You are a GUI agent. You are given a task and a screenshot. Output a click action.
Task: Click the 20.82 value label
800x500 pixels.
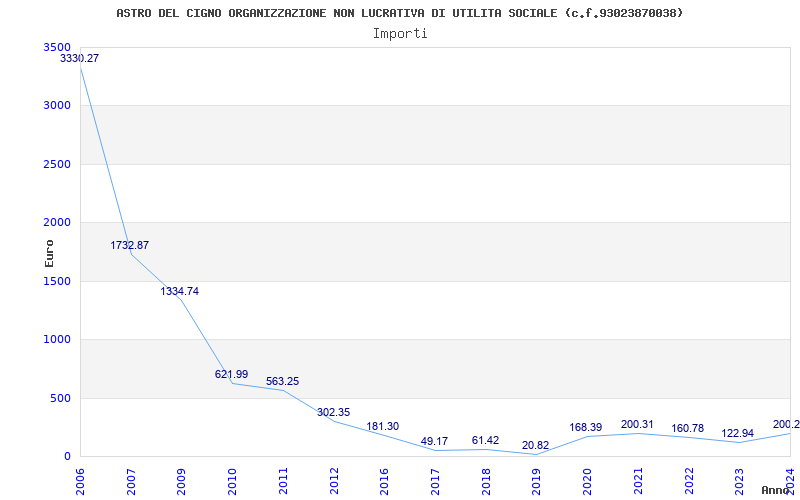535,445
